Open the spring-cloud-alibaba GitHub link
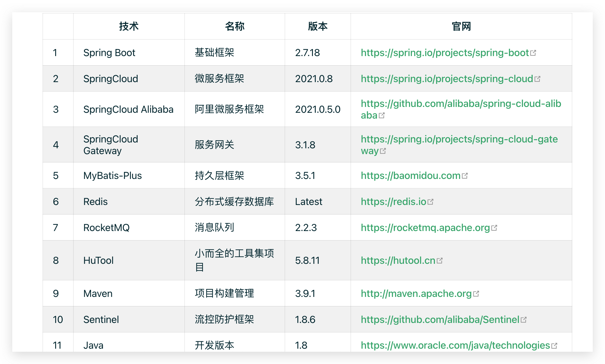 (x=461, y=104)
